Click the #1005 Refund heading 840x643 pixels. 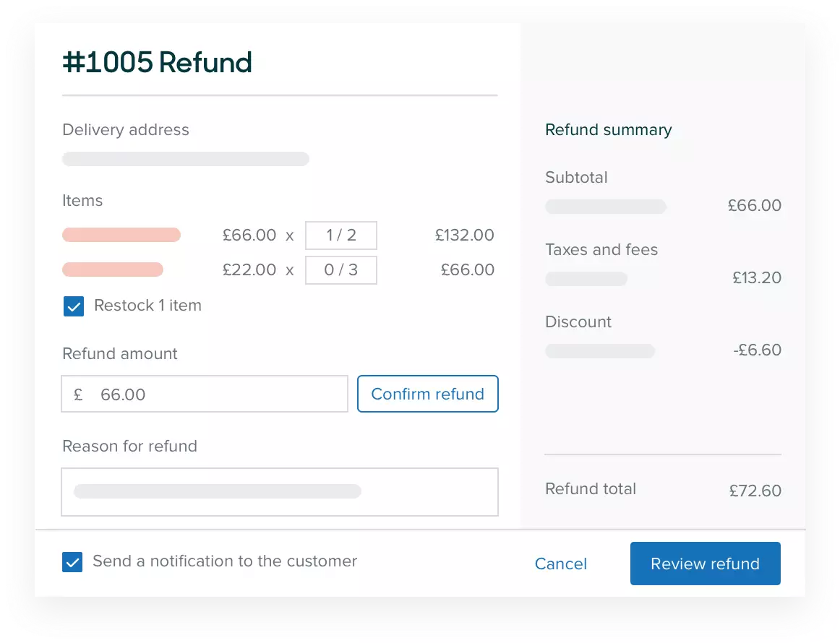click(x=157, y=62)
